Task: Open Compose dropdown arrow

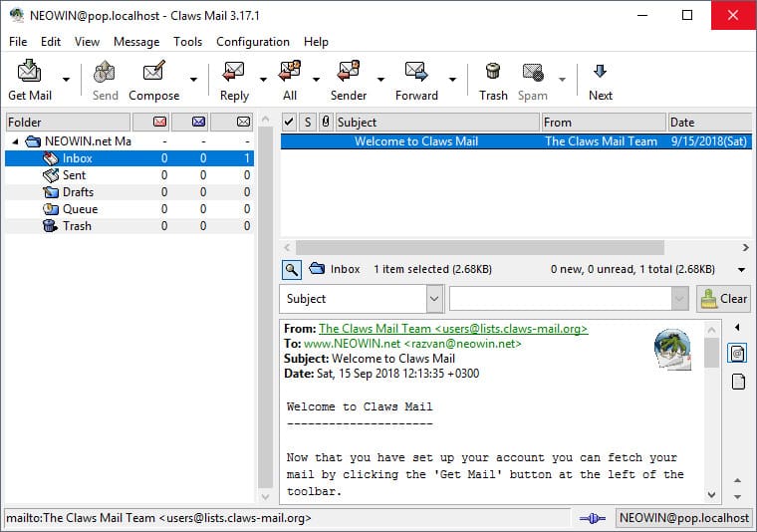Action: (x=193, y=79)
